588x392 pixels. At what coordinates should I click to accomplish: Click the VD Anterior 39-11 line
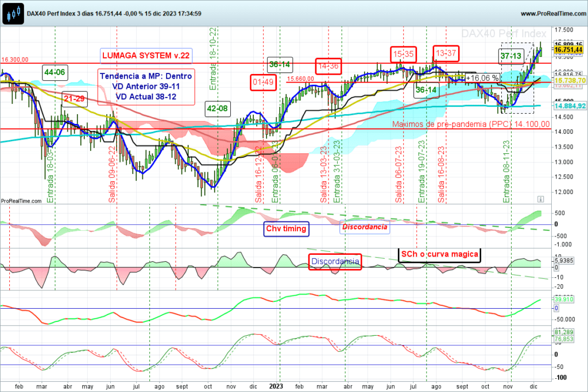[146, 86]
